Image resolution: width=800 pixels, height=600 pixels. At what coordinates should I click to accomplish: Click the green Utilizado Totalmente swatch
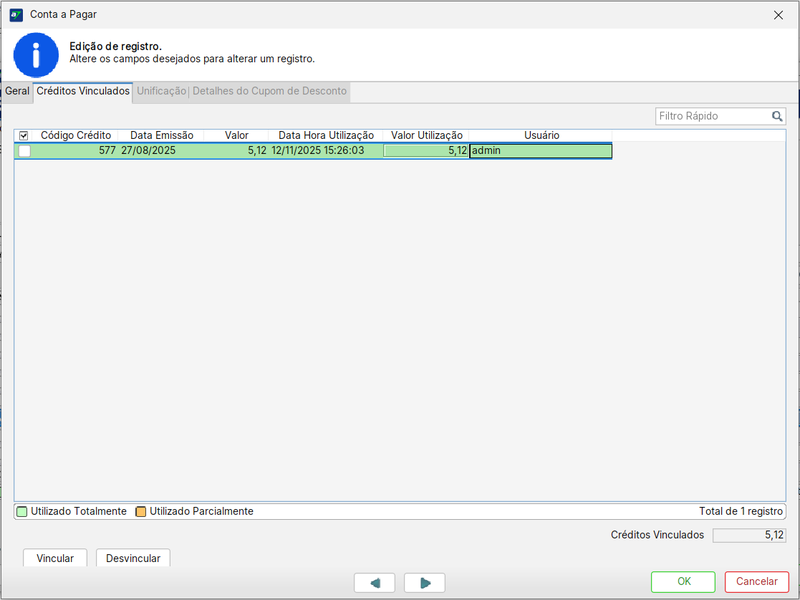click(x=23, y=512)
